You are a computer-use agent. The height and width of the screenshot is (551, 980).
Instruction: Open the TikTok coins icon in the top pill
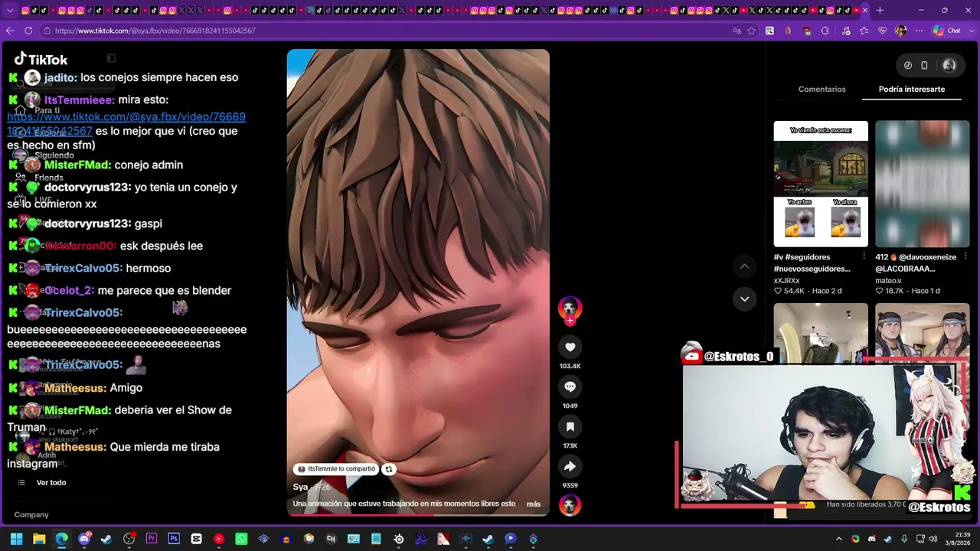(908, 66)
